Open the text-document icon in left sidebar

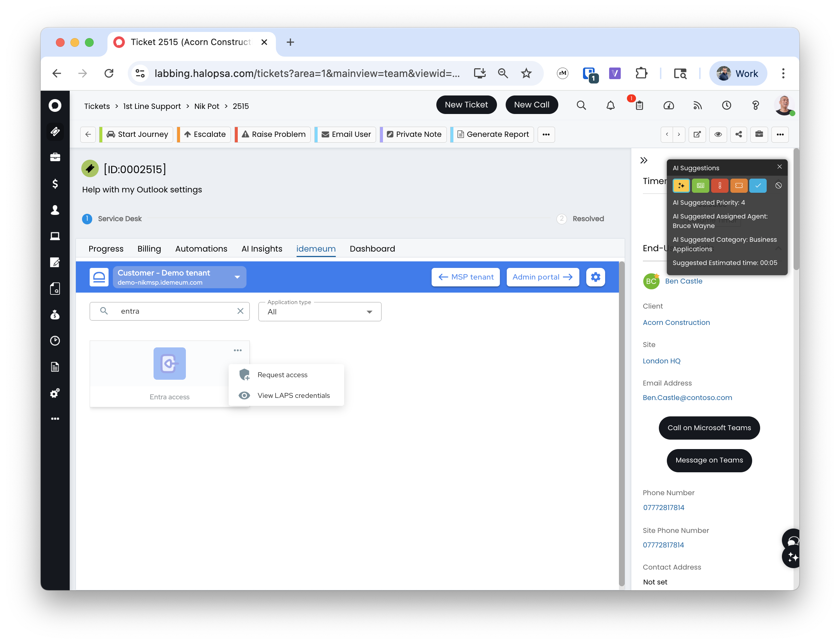[x=55, y=367]
